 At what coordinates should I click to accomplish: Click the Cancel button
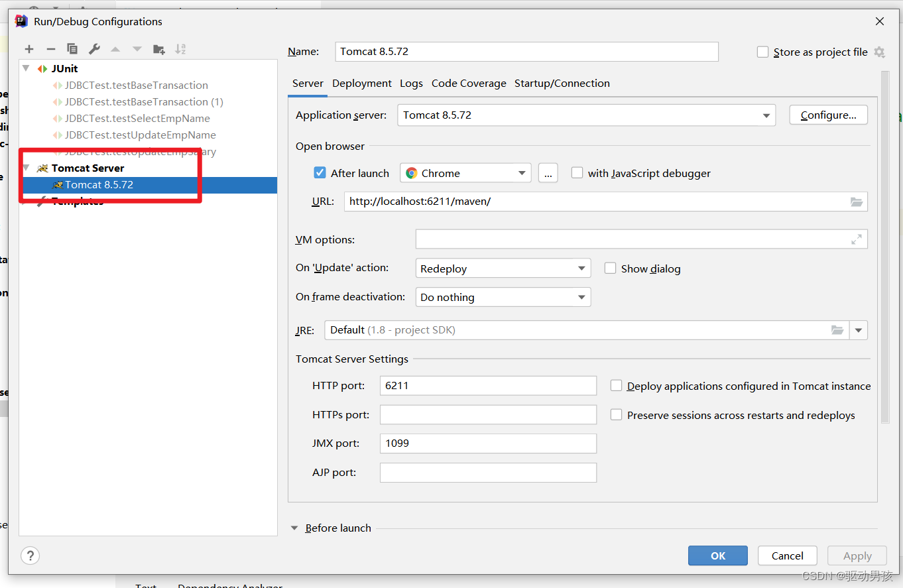(787, 556)
